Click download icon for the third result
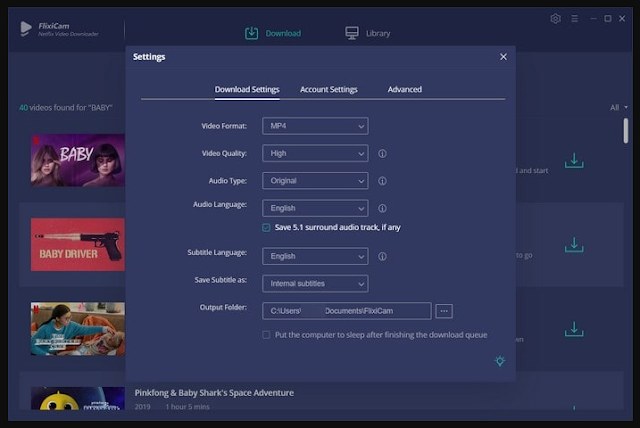The image size is (640, 428). (574, 329)
